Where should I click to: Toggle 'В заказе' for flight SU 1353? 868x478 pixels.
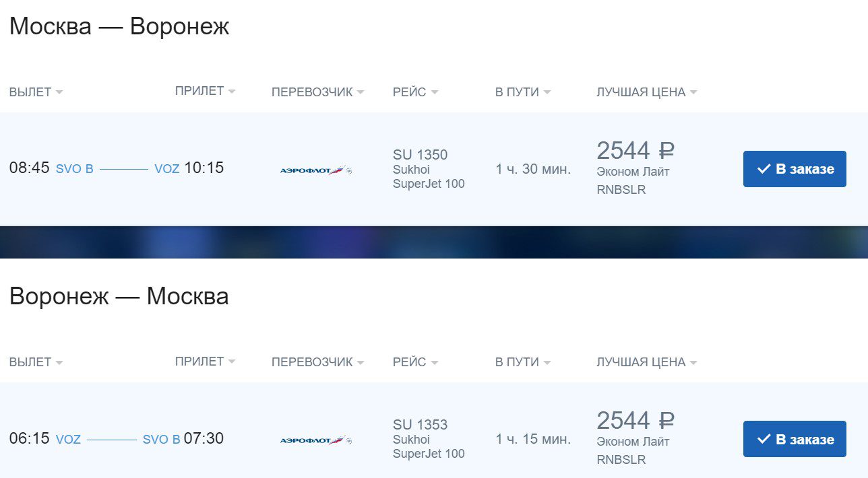coord(795,439)
